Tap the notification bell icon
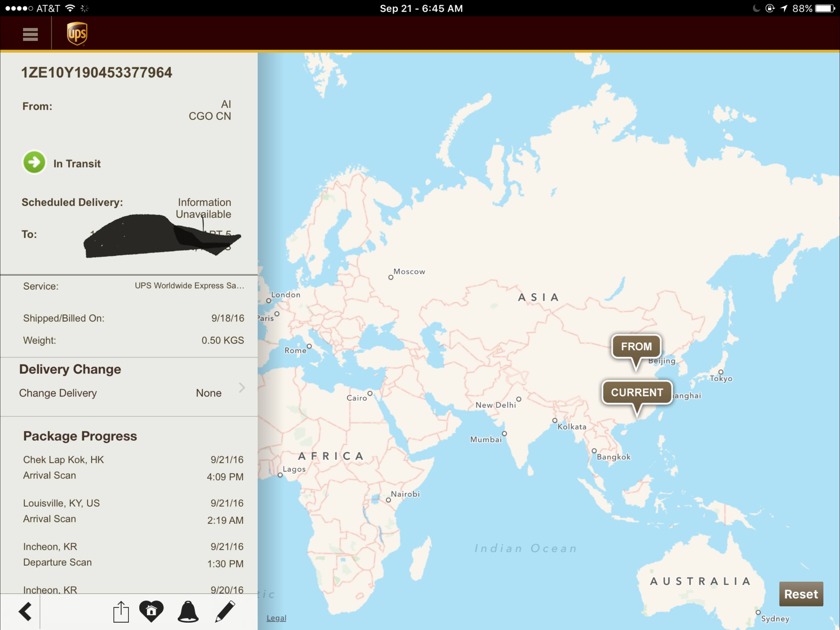Viewport: 840px width, 630px height. [x=188, y=611]
